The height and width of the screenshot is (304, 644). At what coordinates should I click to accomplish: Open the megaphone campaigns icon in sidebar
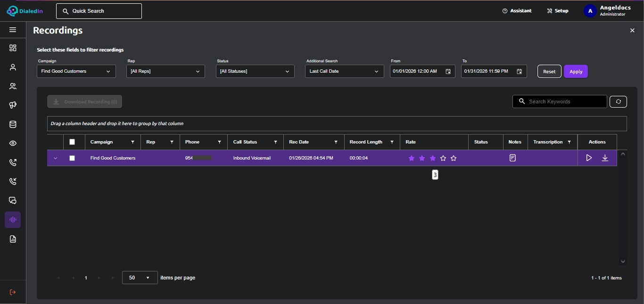click(13, 105)
